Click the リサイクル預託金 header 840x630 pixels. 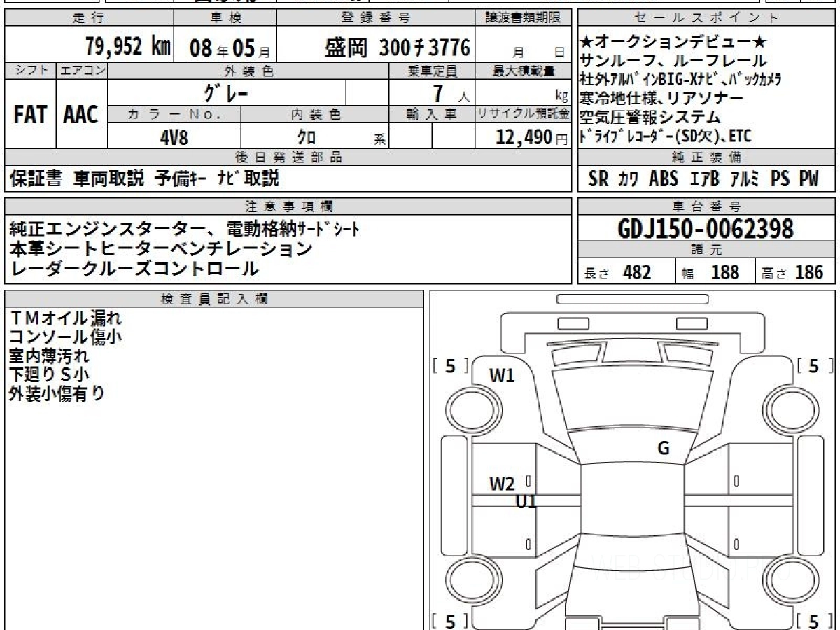(x=524, y=114)
